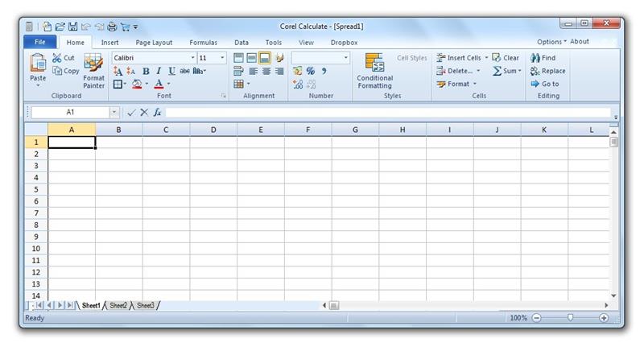The image size is (644, 351).
Task: Open the font size 11 dropdown
Action: pos(223,58)
